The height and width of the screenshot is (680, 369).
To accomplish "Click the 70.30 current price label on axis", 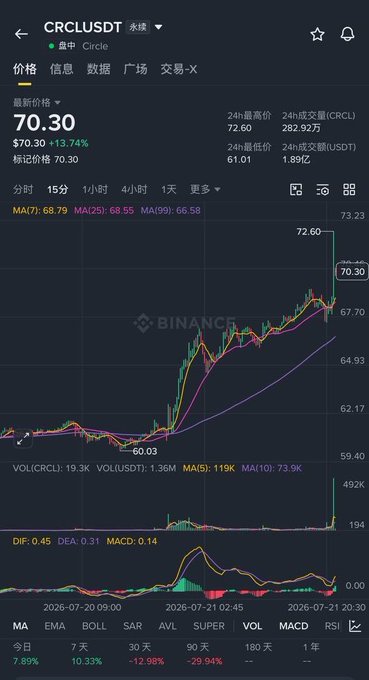I will pos(353,272).
